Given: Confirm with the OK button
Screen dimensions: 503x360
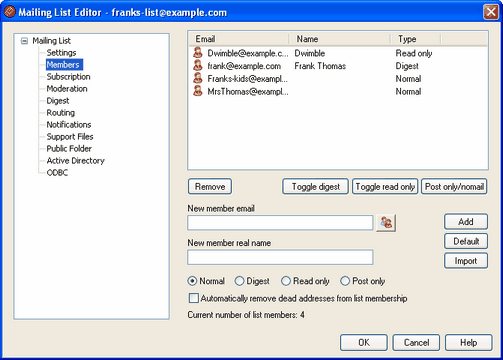Looking at the screenshot, I should click(364, 343).
